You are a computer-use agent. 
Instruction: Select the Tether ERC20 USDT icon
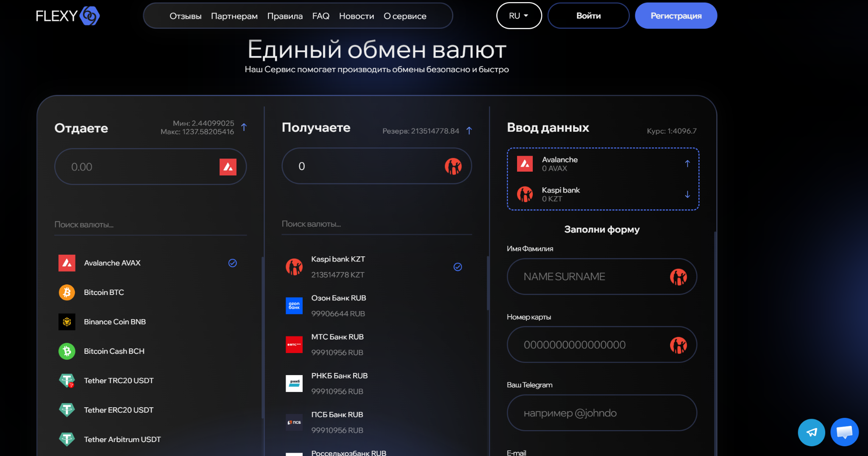[x=67, y=410]
